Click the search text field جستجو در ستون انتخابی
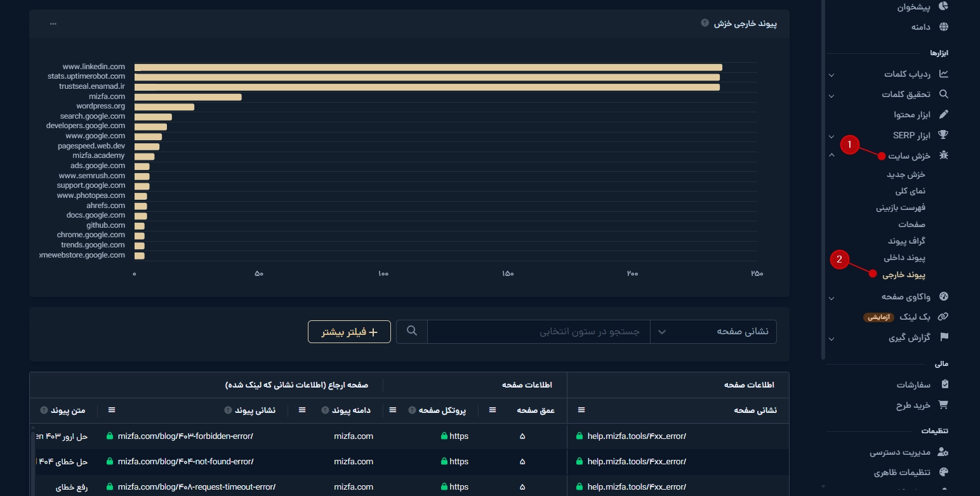Screen dimensions: 980x496 pos(538,332)
